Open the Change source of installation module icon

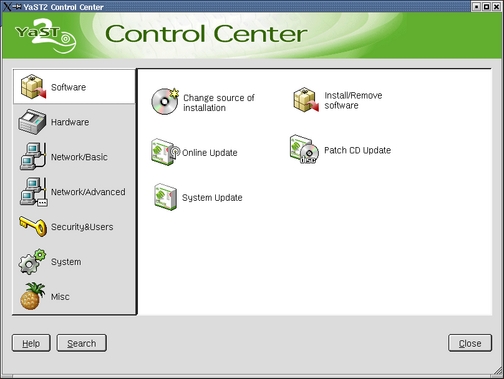tap(165, 101)
